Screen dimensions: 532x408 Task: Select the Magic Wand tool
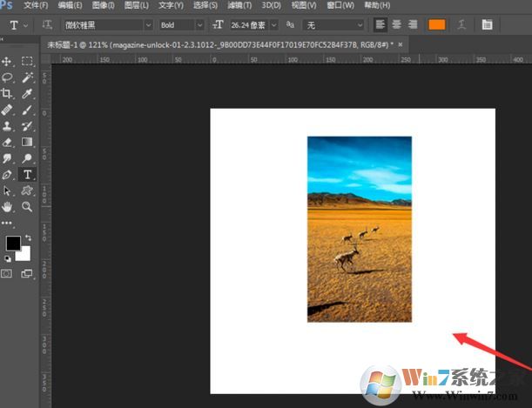(27, 77)
